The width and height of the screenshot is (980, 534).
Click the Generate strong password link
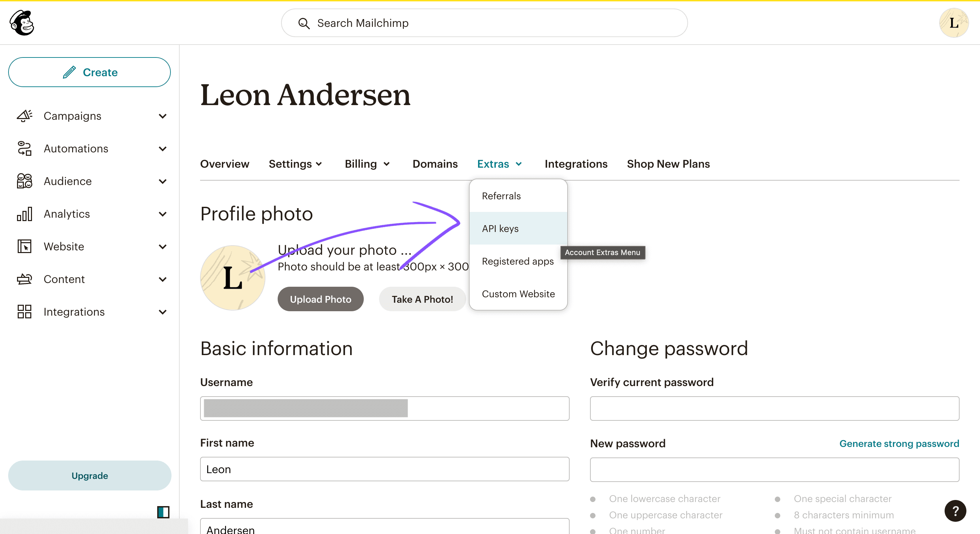(900, 443)
